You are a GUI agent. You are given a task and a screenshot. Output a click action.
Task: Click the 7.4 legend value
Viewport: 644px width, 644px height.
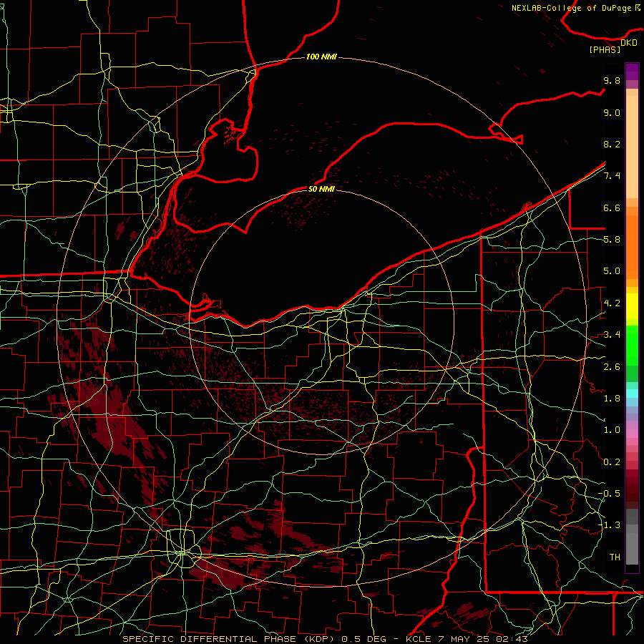coord(612,176)
